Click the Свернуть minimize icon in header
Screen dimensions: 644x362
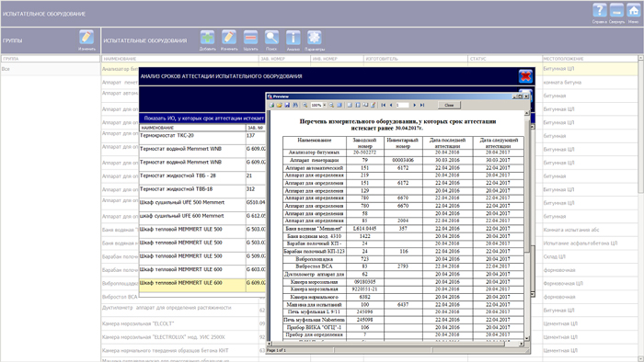point(616,11)
